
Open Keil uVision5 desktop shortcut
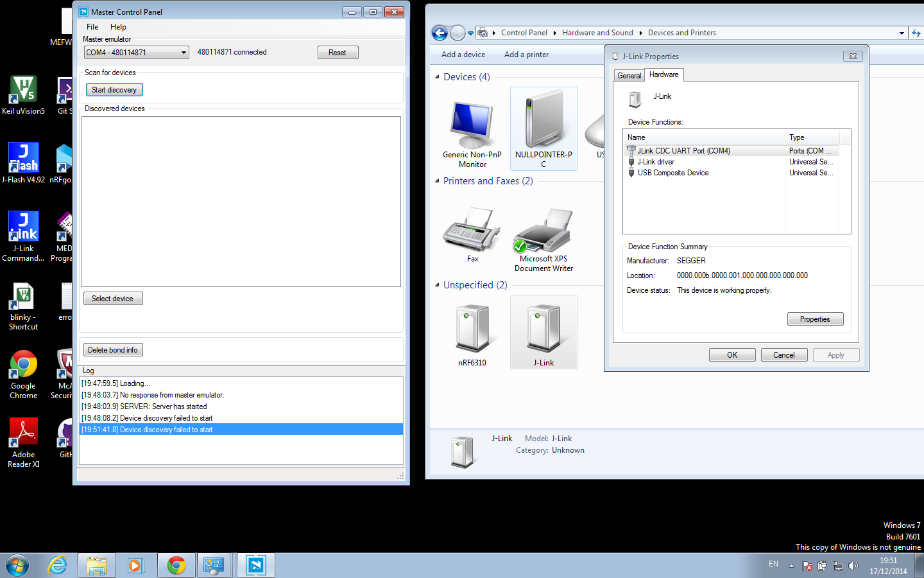pyautogui.click(x=23, y=94)
